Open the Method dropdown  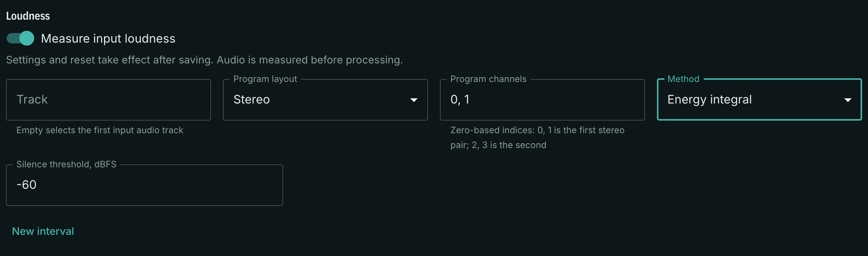tap(759, 100)
